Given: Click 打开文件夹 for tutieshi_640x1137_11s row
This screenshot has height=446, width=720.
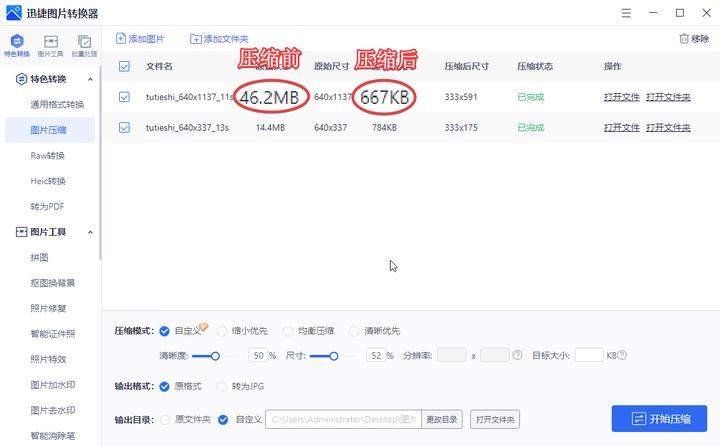Looking at the screenshot, I should tap(668, 97).
